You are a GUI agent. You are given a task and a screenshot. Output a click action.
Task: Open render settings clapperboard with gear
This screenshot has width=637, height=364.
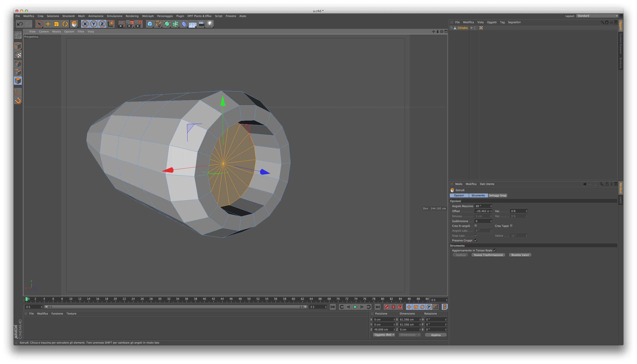point(139,24)
